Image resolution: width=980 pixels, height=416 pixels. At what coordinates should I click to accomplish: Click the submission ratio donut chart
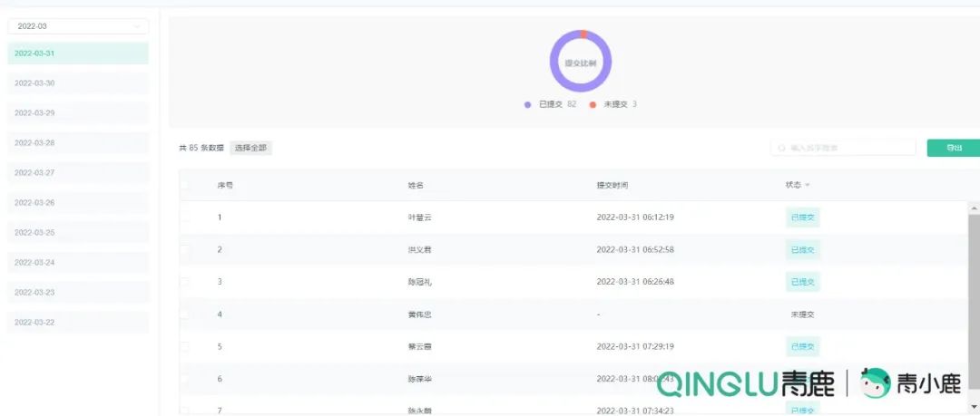(581, 62)
